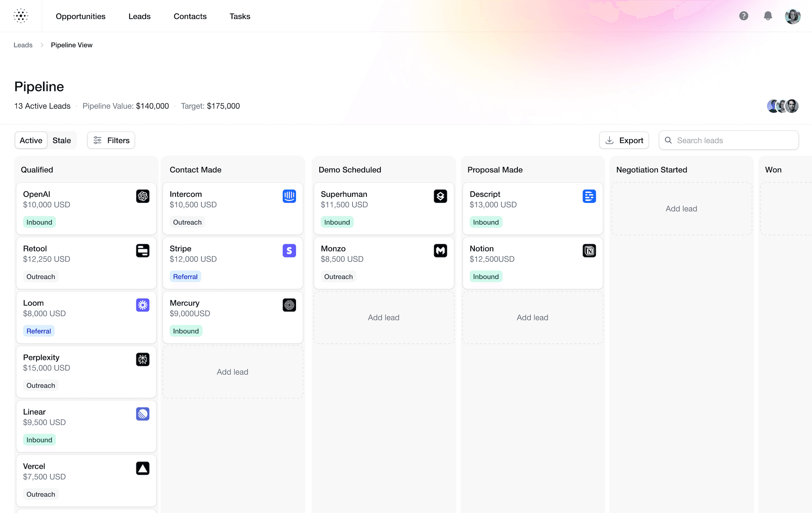Add lead in Negotiation Started column

pos(681,208)
